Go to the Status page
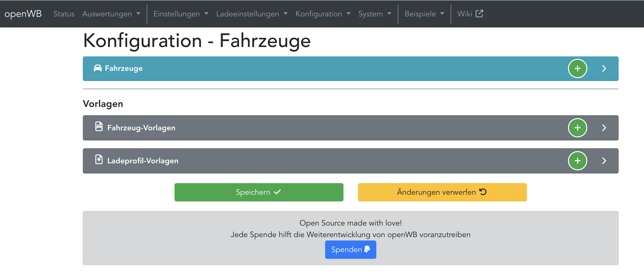This screenshot has width=644, height=280. (64, 14)
